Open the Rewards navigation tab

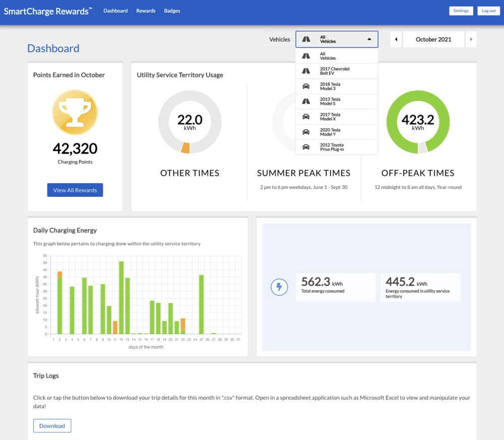pos(146,11)
